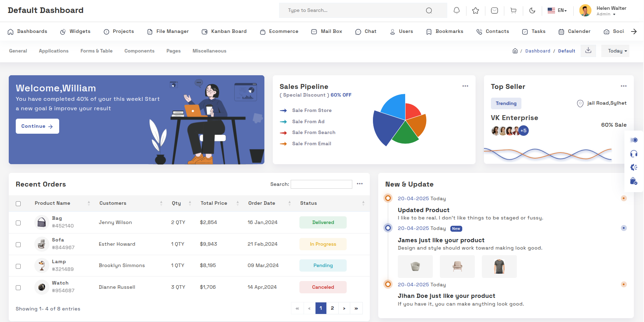Open the EN language dropdown
The height and width of the screenshot is (322, 644).
click(x=557, y=10)
